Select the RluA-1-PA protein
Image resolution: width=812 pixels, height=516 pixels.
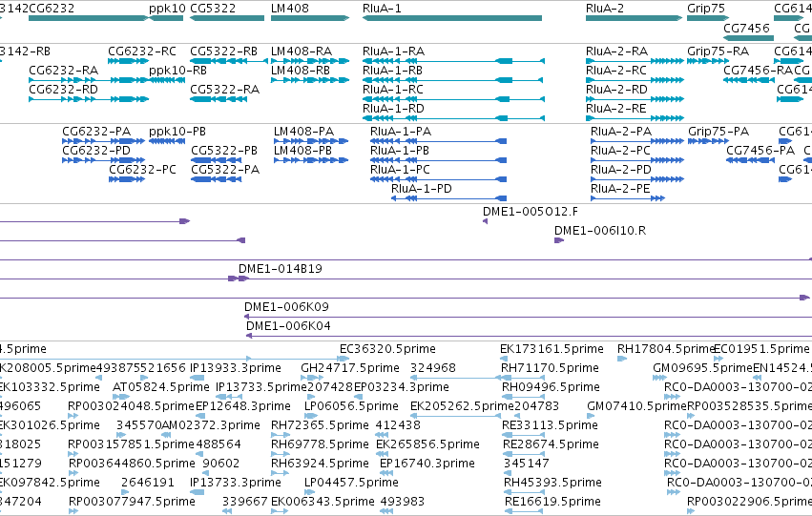[x=439, y=141]
